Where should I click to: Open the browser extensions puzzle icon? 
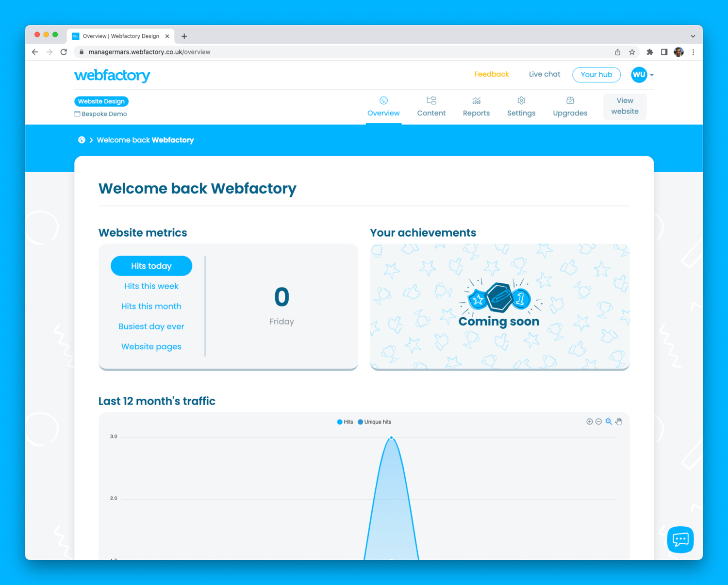(650, 52)
